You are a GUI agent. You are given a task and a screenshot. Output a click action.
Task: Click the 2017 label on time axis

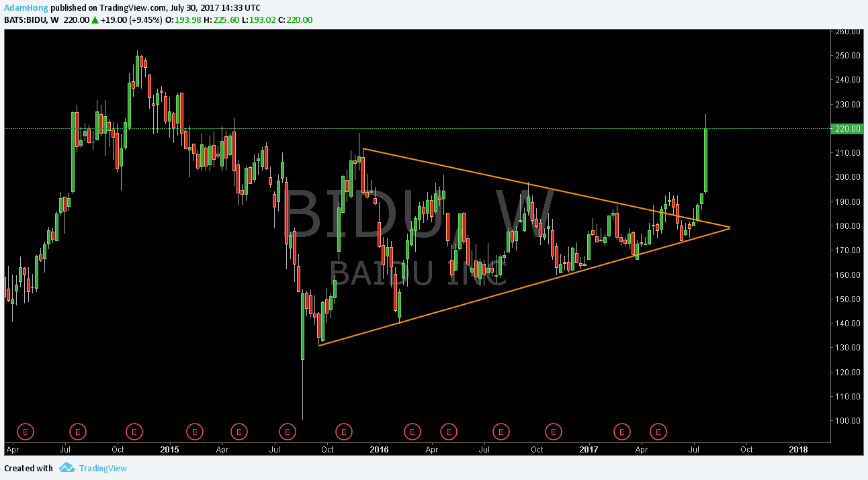pos(589,448)
